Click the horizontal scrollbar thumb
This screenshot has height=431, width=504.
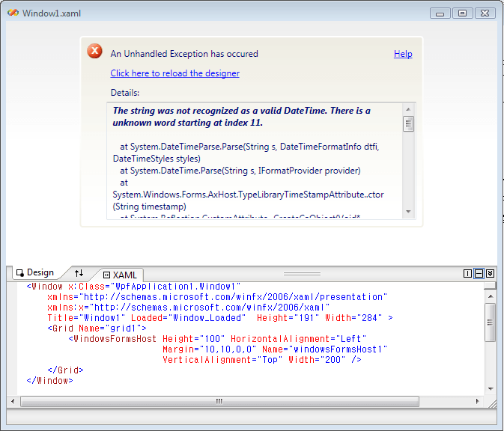coord(219,401)
